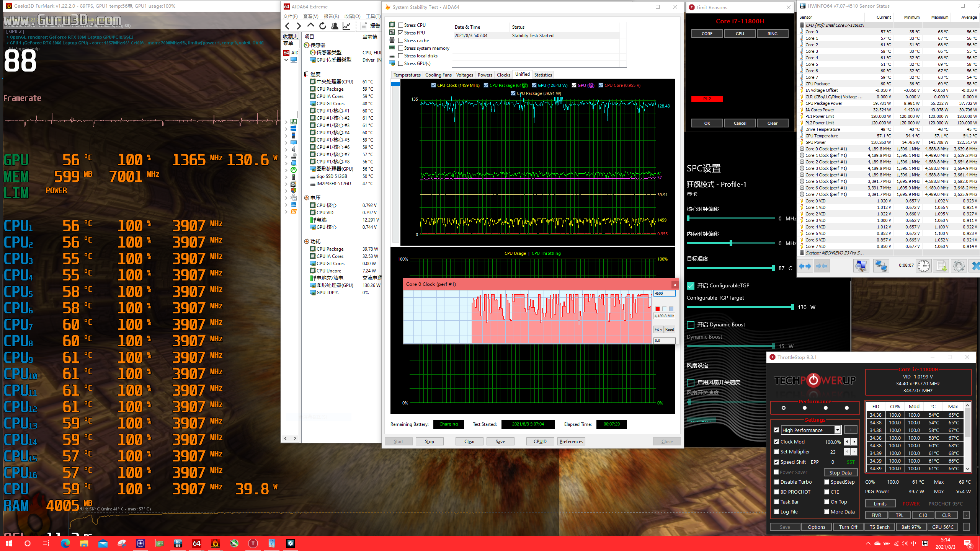Check Disable Turbo in ThrottleStop
This screenshot has width=980, height=551.
coord(776,482)
